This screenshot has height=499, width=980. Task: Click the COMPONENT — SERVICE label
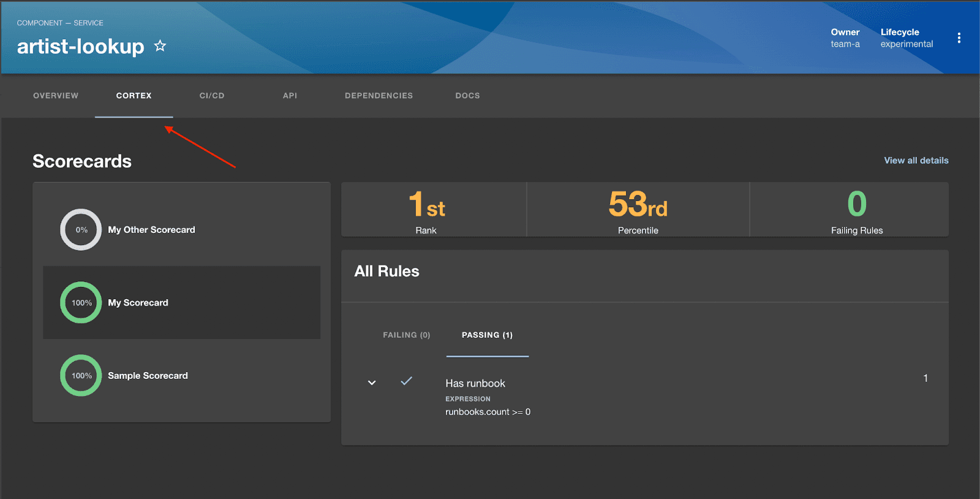(x=60, y=23)
